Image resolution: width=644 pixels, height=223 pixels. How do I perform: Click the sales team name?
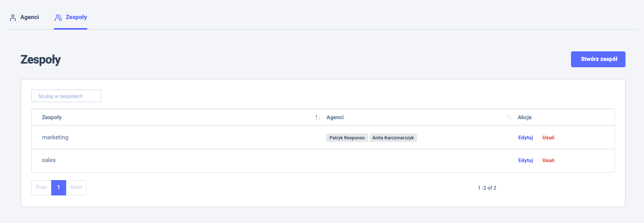(x=49, y=160)
